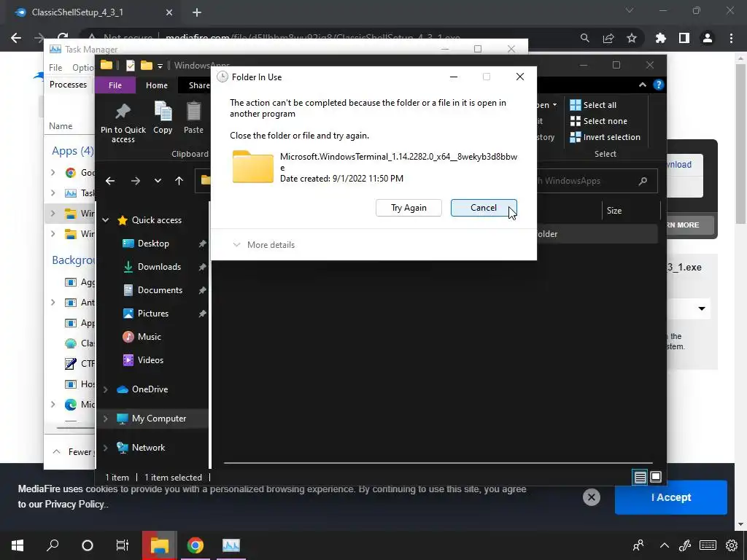Image resolution: width=747 pixels, height=560 pixels.
Task: Open Options menu in Task Manager
Action: click(83, 68)
